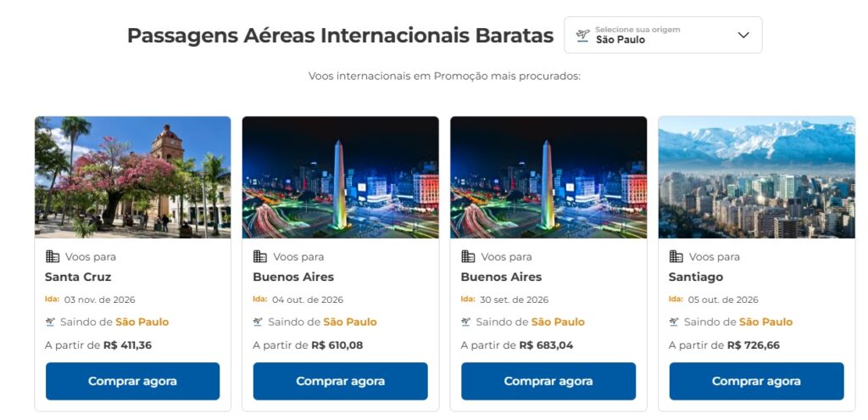Expand the origin dropdown chevron arrow

coord(743,35)
